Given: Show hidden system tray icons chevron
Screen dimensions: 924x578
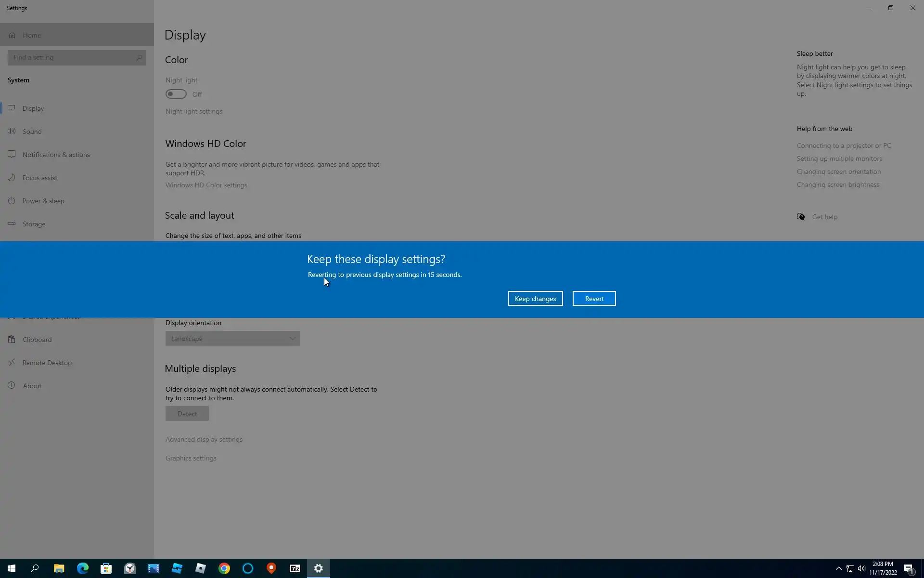Looking at the screenshot, I should (838, 568).
